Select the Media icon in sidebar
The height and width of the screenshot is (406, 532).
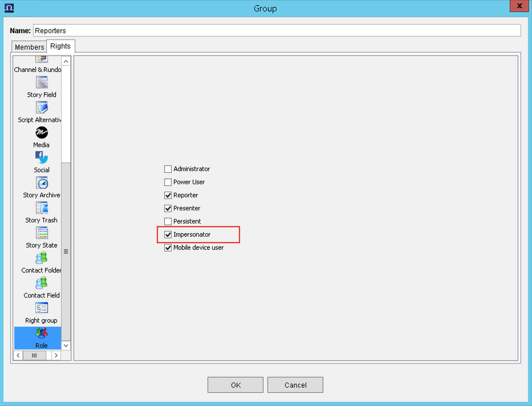click(x=42, y=133)
